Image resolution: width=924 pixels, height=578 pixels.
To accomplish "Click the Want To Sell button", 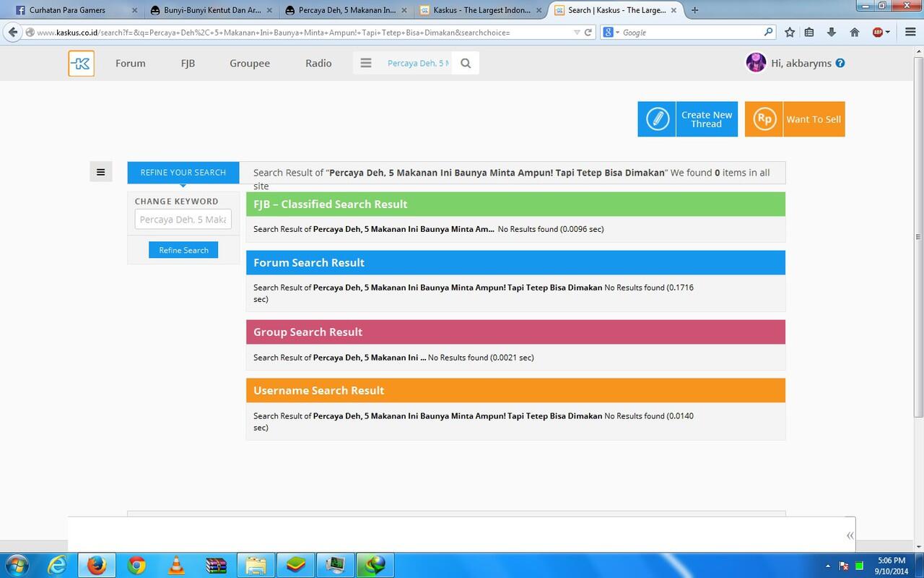I will [x=795, y=119].
